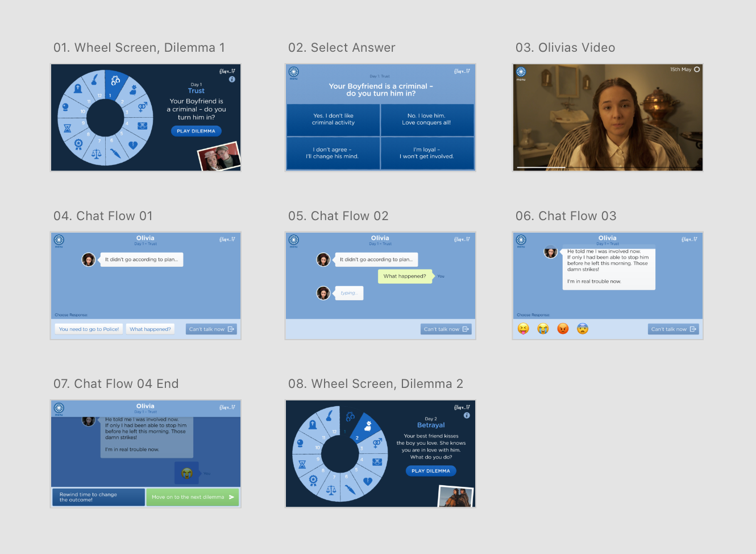
Task: Click info icon on Dilemma 2 screen
Action: click(467, 415)
